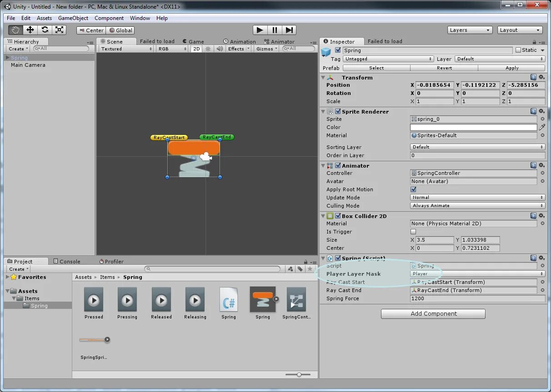The width and height of the screenshot is (551, 392).
Task: Search project by label icon
Action: coord(300,269)
